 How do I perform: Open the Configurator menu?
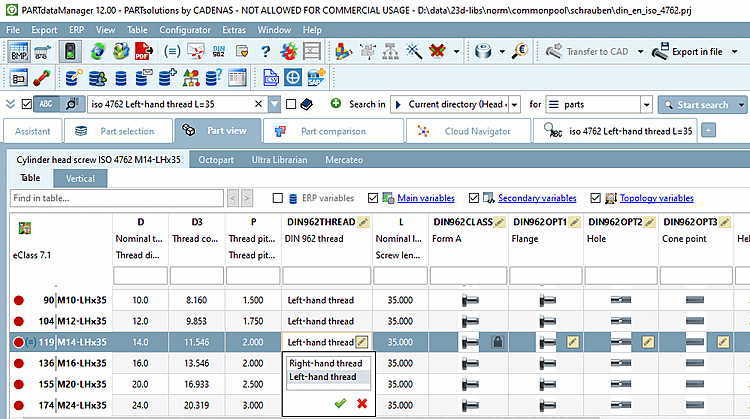(184, 30)
